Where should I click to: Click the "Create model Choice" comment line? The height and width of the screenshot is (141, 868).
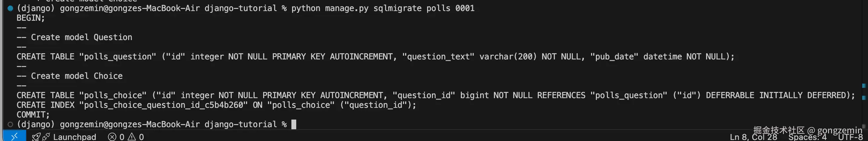(70, 76)
